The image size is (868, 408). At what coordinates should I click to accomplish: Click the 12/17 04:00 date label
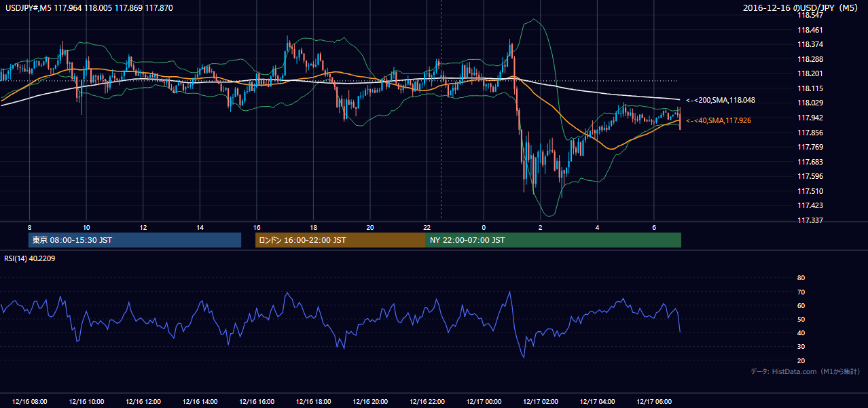pos(597,402)
